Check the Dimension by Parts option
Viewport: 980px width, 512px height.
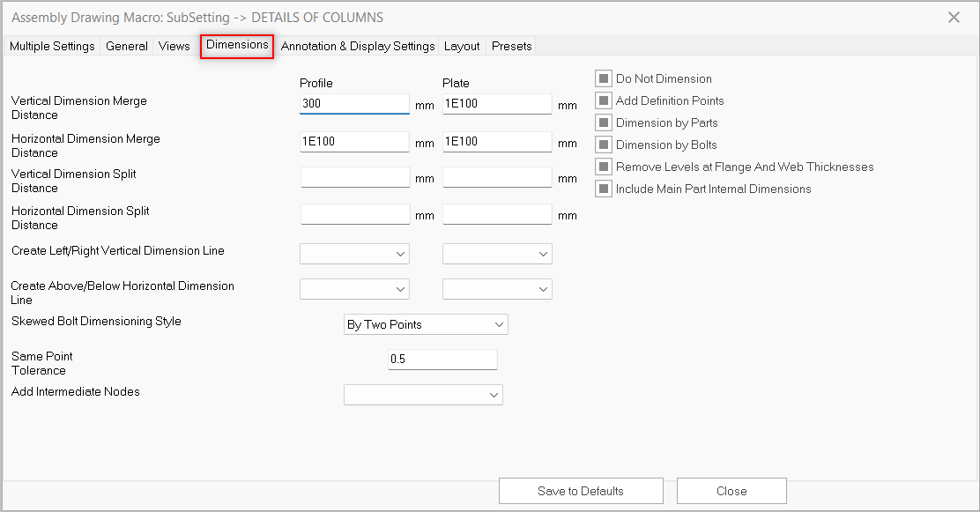604,122
